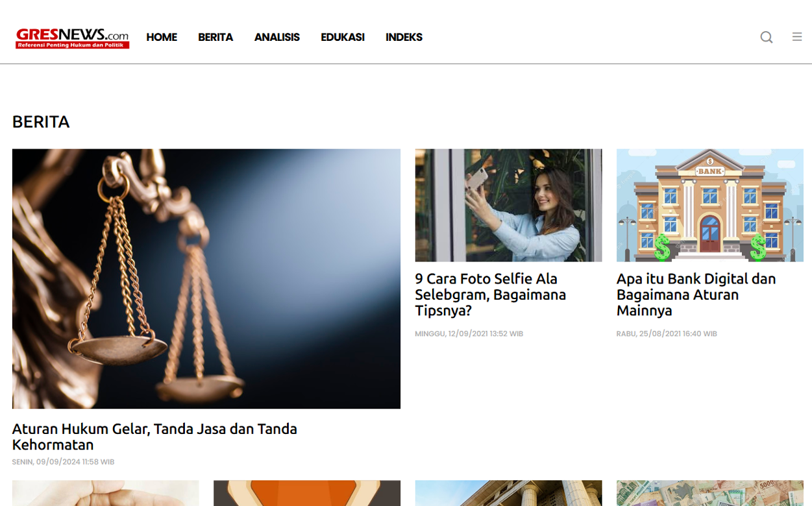Viewport: 812px width, 506px height.
Task: Click the GresNews.com logo
Action: tap(73, 38)
